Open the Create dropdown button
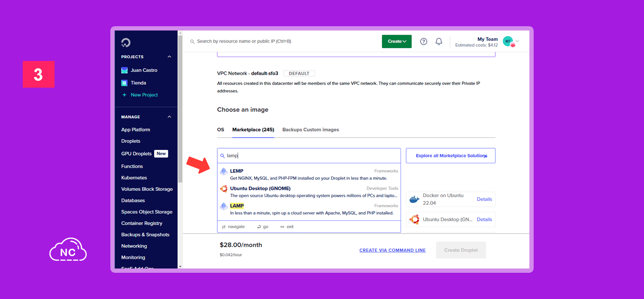 coord(397,41)
